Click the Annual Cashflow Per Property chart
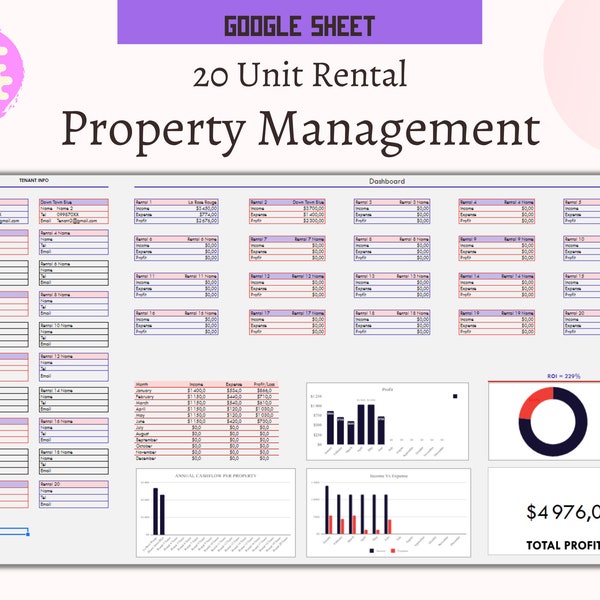Image resolution: width=600 pixels, height=600 pixels. pyautogui.click(x=216, y=513)
